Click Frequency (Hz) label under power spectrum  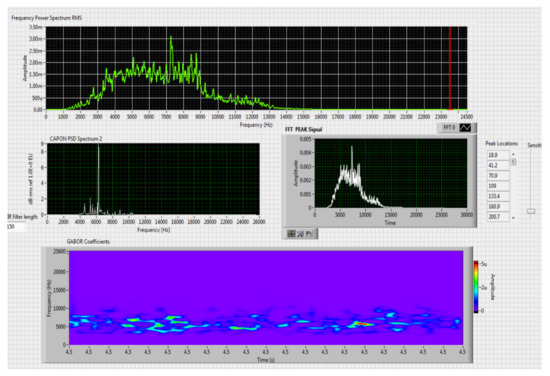point(256,125)
